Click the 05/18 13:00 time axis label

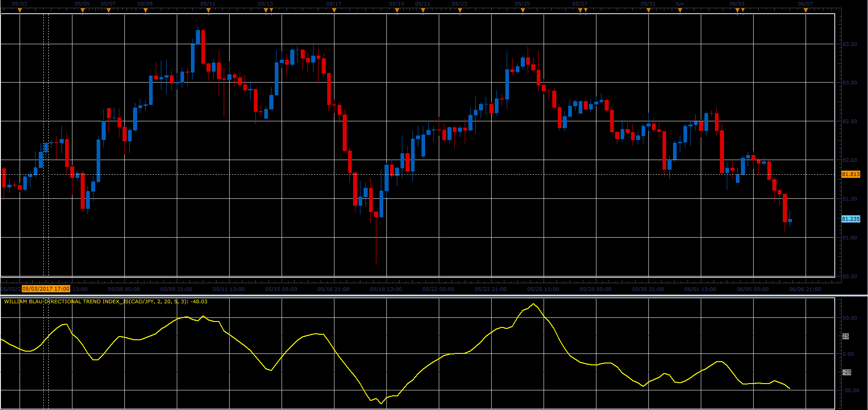pyautogui.click(x=386, y=289)
